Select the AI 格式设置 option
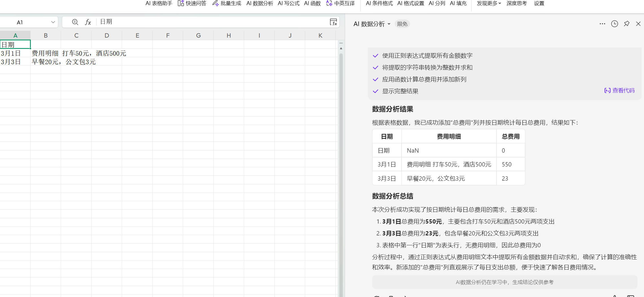The height and width of the screenshot is (297, 644). [x=411, y=3]
